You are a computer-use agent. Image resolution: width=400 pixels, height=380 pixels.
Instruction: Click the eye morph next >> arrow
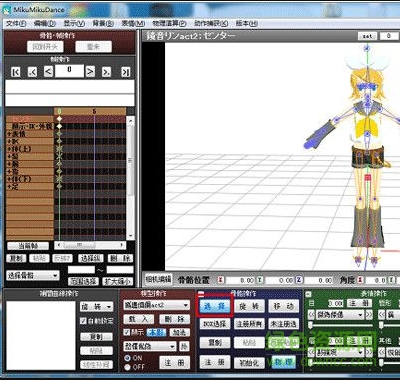click(x=369, y=314)
